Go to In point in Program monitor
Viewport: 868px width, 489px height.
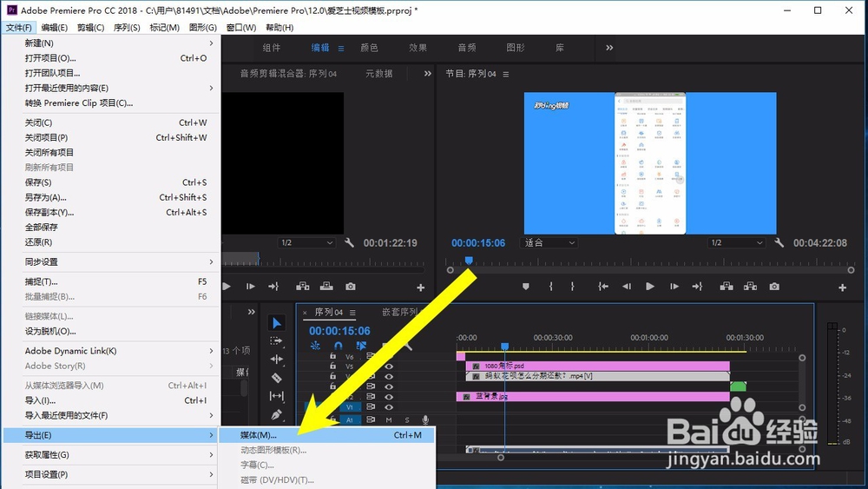pyautogui.click(x=603, y=287)
